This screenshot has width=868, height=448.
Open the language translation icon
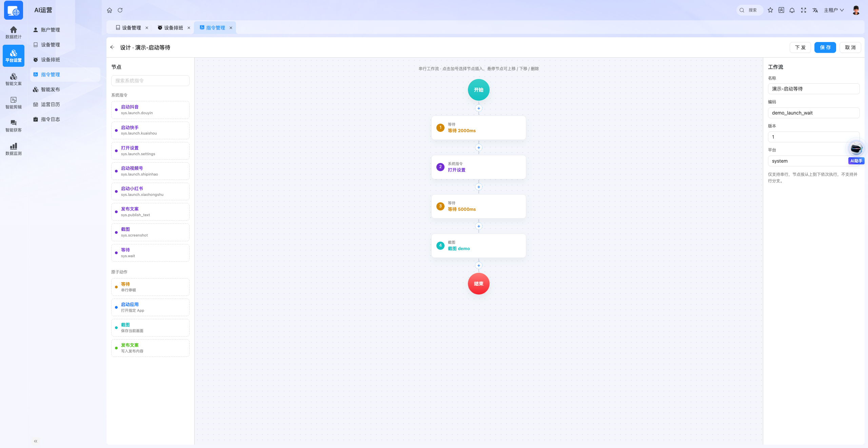pyautogui.click(x=815, y=10)
